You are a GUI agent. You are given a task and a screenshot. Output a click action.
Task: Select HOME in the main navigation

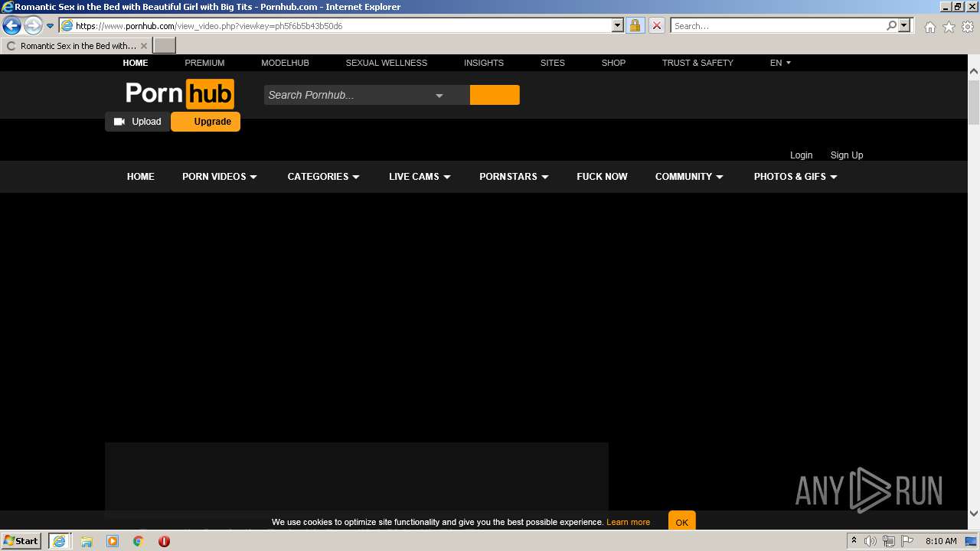(141, 177)
